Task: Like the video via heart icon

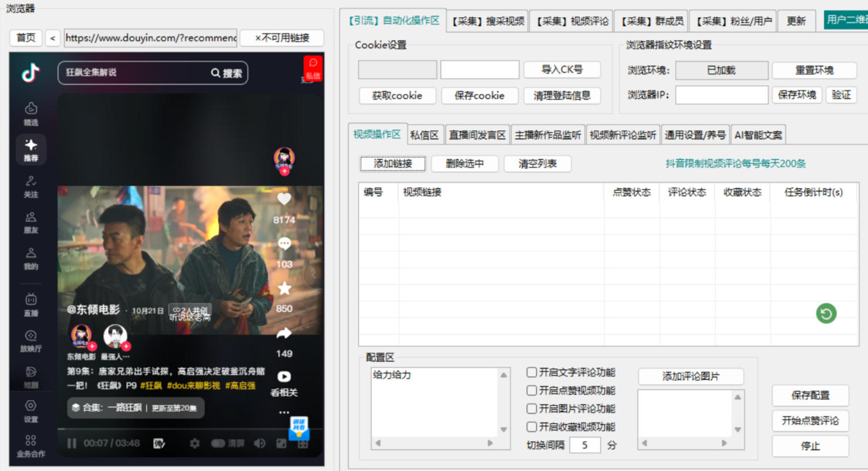Action: [284, 199]
